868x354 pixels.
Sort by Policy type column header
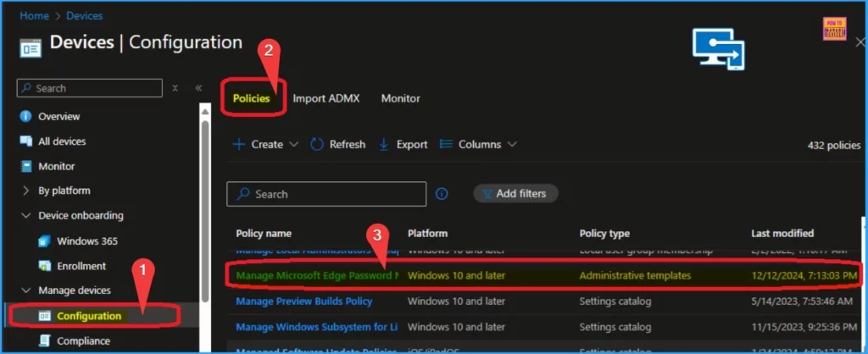(x=604, y=234)
